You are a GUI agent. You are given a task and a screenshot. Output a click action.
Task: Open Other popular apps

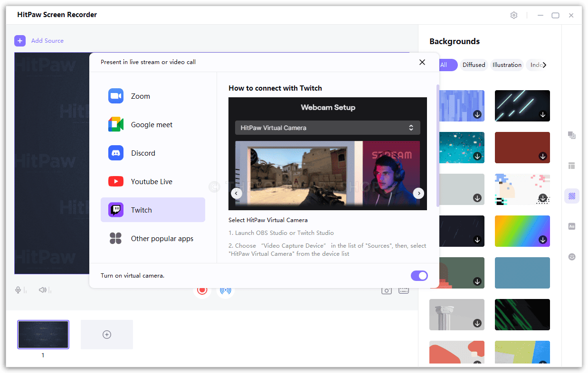click(x=153, y=238)
